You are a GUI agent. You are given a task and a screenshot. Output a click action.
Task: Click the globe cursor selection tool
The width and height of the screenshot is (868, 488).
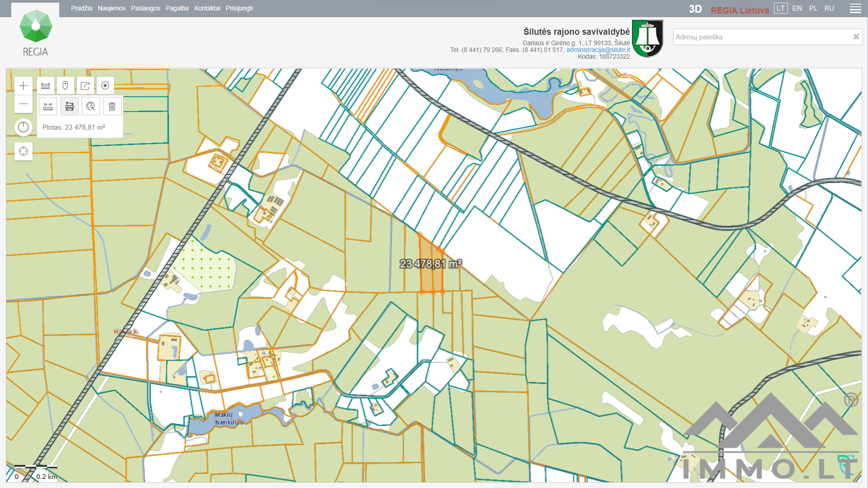coord(91,107)
